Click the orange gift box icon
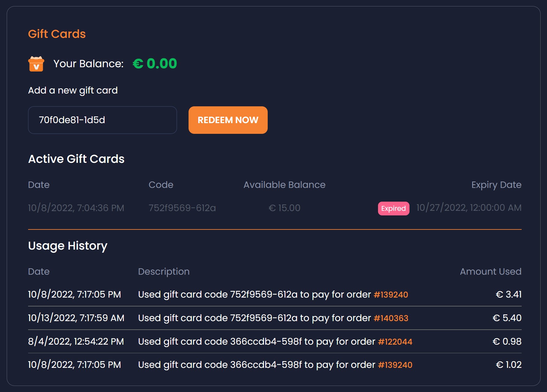 pos(36,64)
